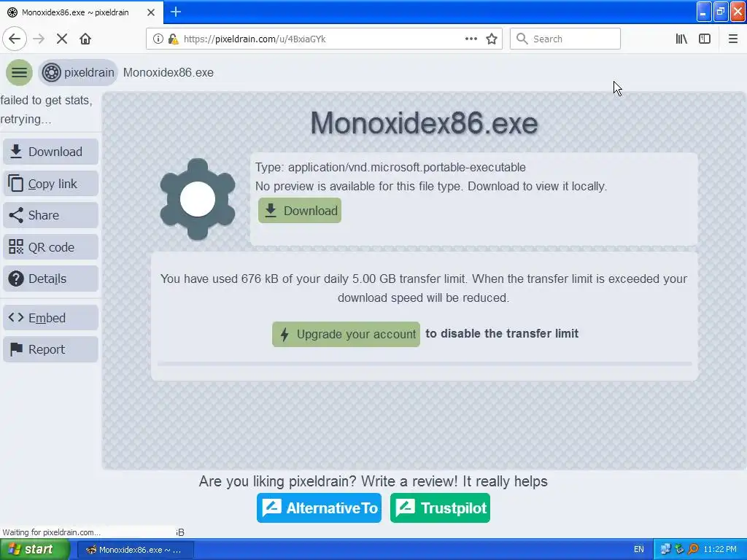Screen dimensions: 747x560
Task: Click the connection lock warning icon
Action: click(x=173, y=39)
